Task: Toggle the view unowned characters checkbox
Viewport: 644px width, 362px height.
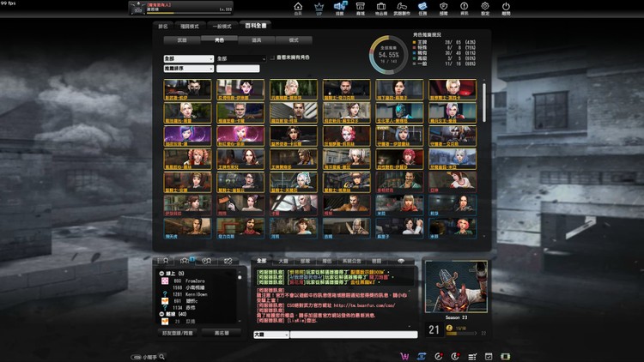Action: click(272, 57)
